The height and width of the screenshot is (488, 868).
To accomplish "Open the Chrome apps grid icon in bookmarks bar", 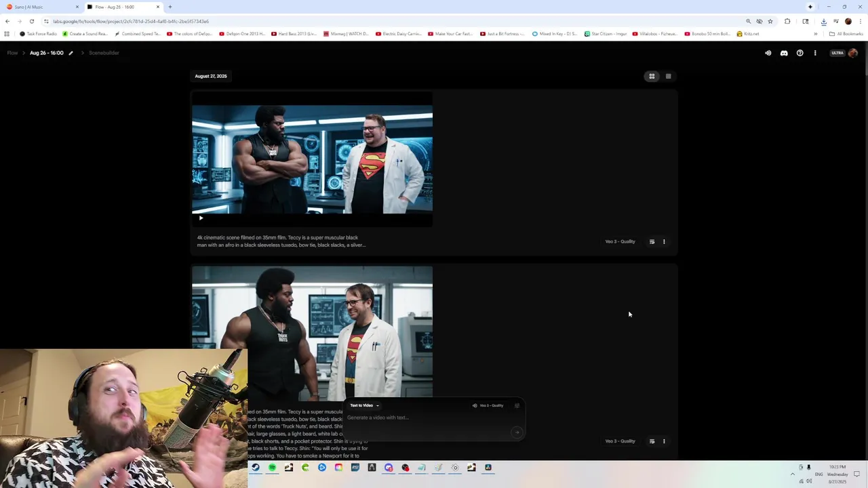I will (x=7, y=34).
